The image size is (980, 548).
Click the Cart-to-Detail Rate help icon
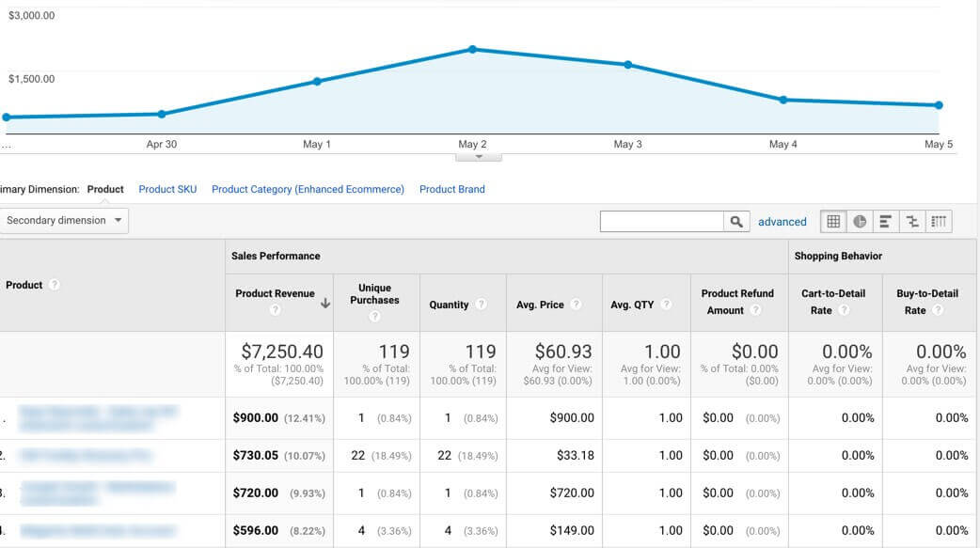click(846, 309)
